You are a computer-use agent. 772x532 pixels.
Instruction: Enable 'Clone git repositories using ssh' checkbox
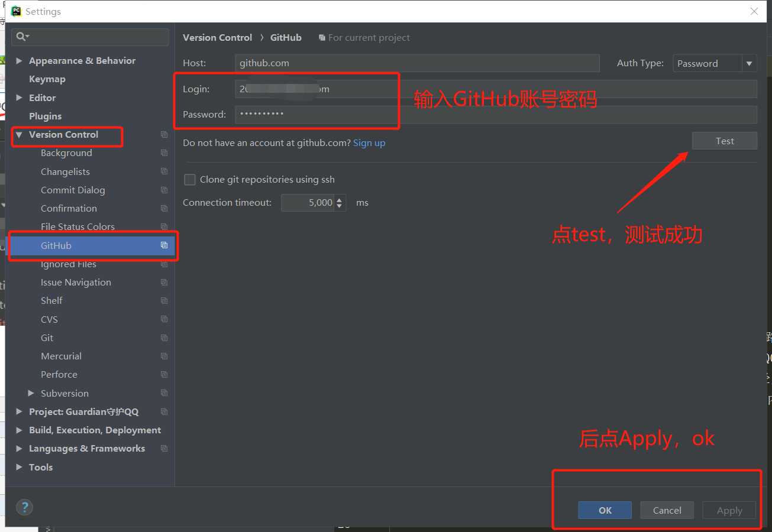[190, 180]
